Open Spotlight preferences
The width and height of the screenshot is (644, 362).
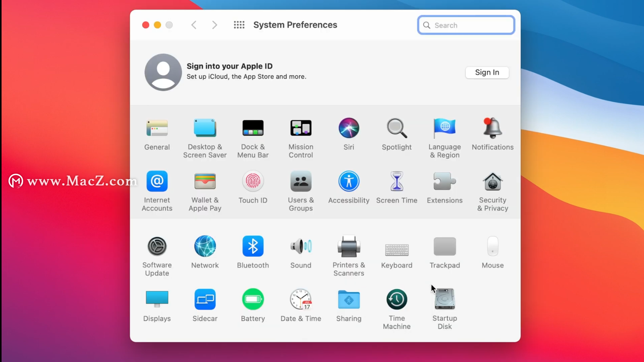[396, 128]
